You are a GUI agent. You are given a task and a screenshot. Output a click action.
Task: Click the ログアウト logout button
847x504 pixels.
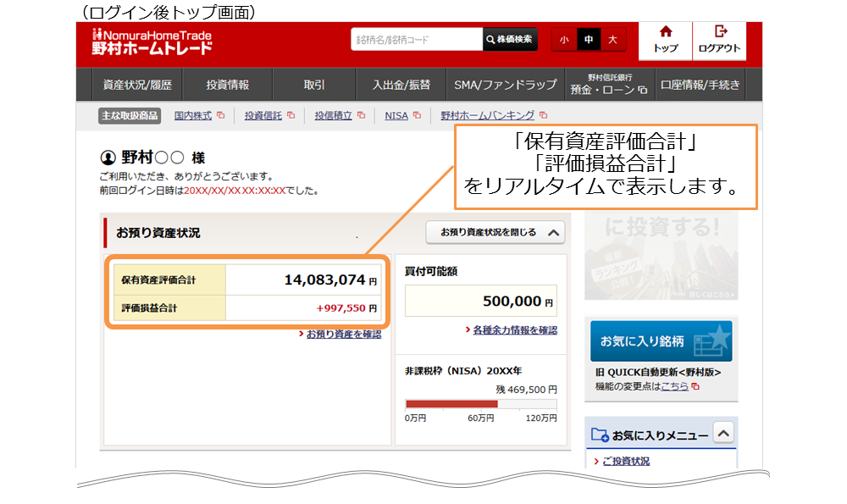(x=719, y=41)
